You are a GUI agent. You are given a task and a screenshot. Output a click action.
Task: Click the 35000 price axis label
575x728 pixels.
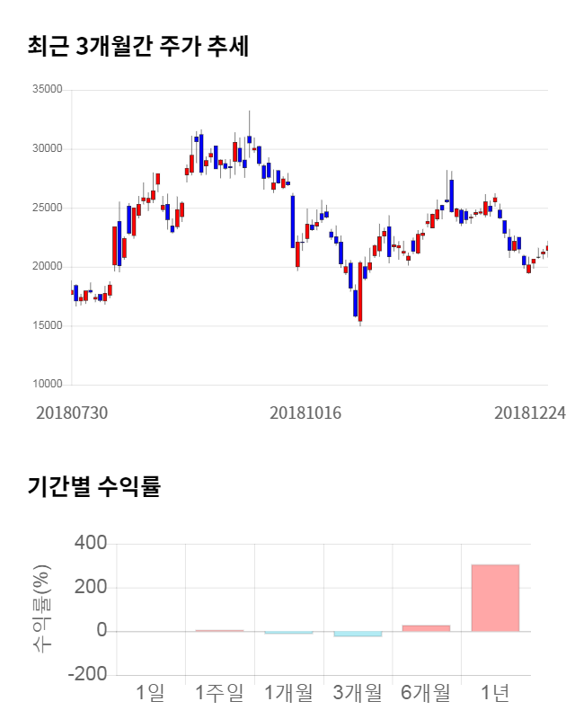(x=47, y=90)
